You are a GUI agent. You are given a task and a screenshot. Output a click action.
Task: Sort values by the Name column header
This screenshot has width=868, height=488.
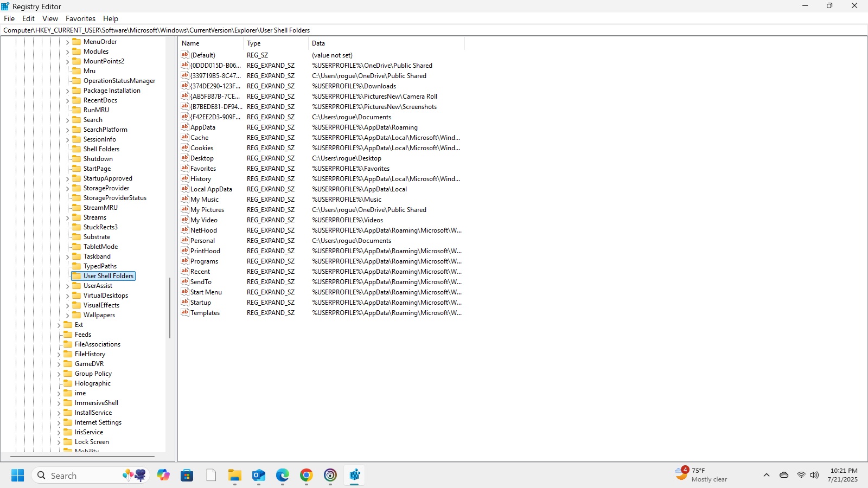[210, 43]
